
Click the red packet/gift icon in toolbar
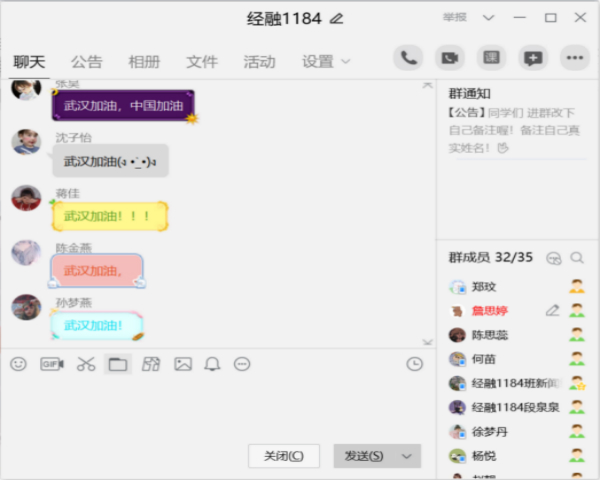[151, 364]
